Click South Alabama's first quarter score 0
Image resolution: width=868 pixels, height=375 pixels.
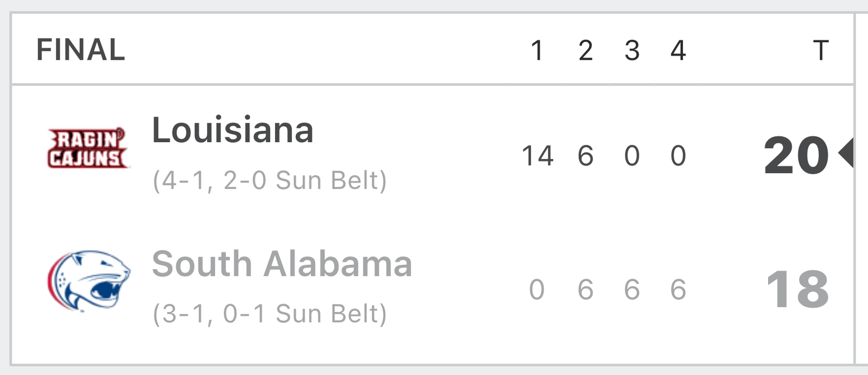(x=537, y=289)
